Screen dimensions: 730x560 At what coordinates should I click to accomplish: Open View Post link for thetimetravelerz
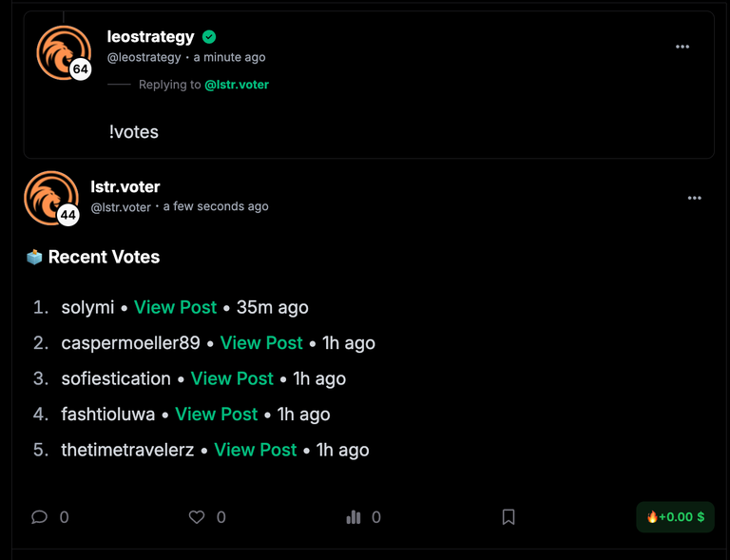(x=256, y=450)
